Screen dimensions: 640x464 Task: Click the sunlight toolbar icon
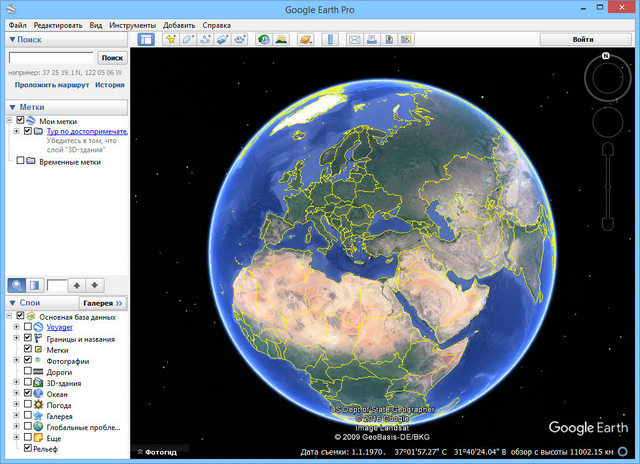coord(281,40)
